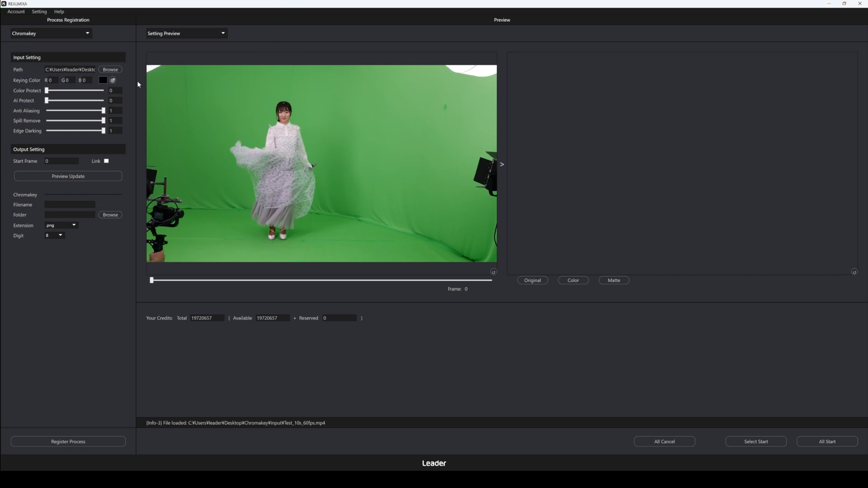Click the reset icon below the right preview
This screenshot has width=868, height=488.
(854, 272)
